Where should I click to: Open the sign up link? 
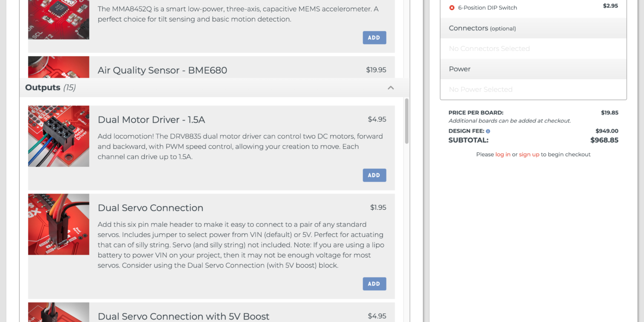tap(529, 155)
